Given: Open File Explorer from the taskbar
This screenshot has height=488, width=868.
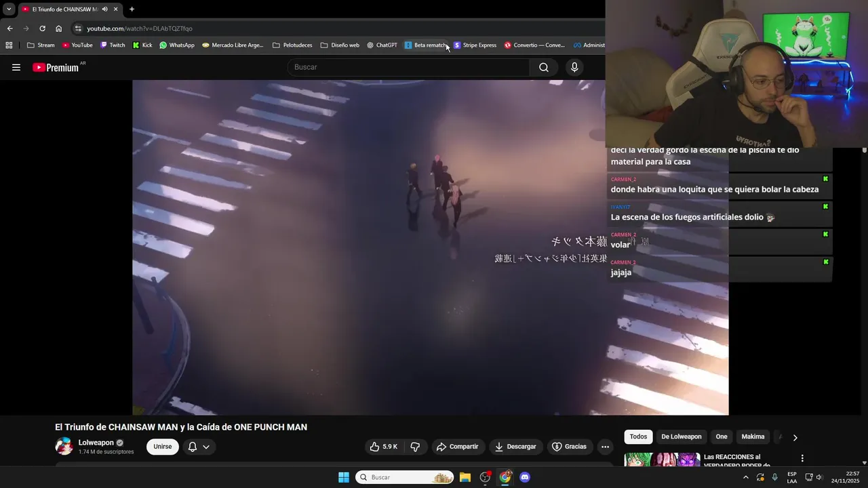Looking at the screenshot, I should 465,477.
